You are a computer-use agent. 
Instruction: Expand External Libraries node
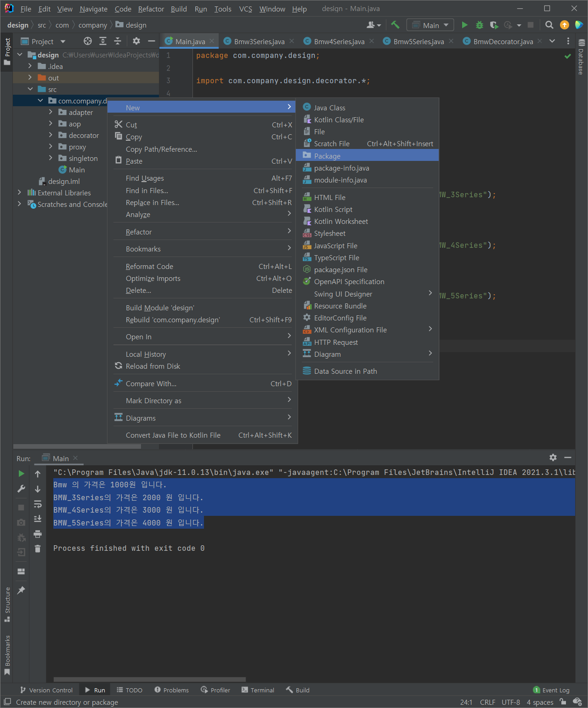[19, 192]
